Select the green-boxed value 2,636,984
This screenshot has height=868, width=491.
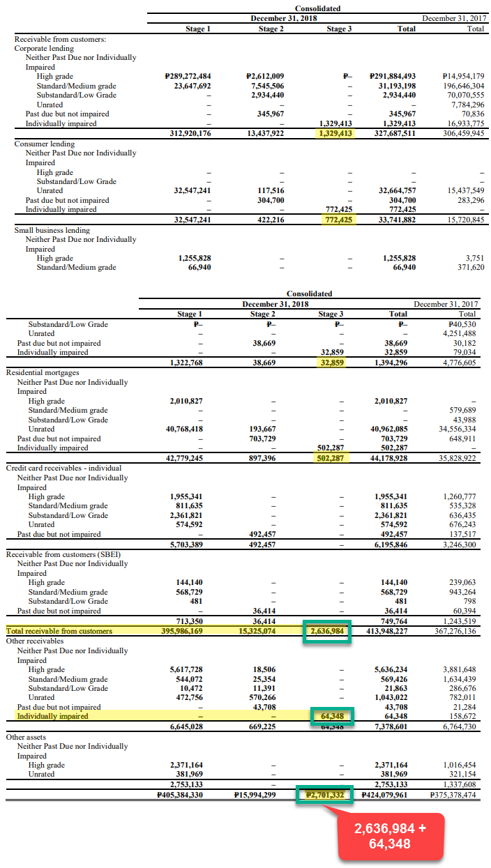click(x=326, y=632)
